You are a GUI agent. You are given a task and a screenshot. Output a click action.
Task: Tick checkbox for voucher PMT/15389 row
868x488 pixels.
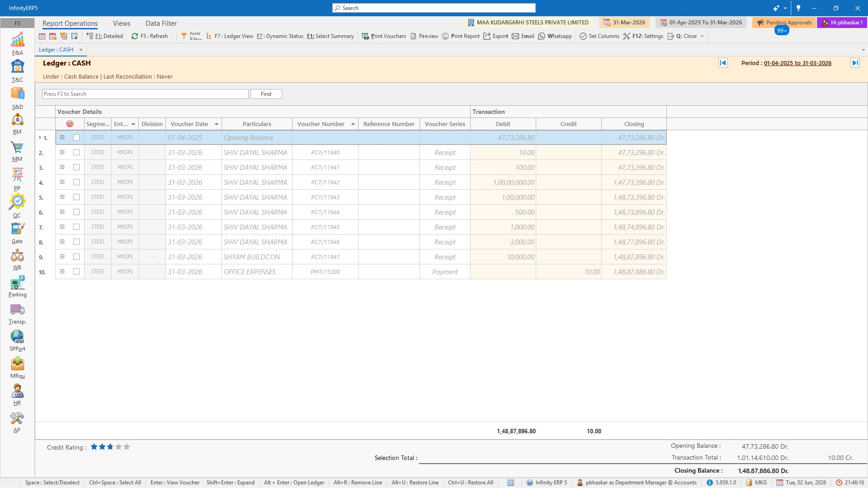76,272
